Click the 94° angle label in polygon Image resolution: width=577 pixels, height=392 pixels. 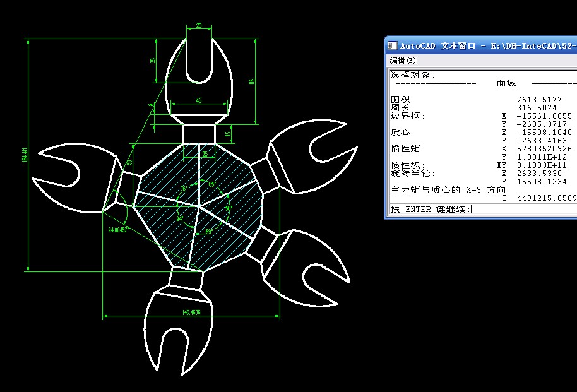[x=179, y=218]
